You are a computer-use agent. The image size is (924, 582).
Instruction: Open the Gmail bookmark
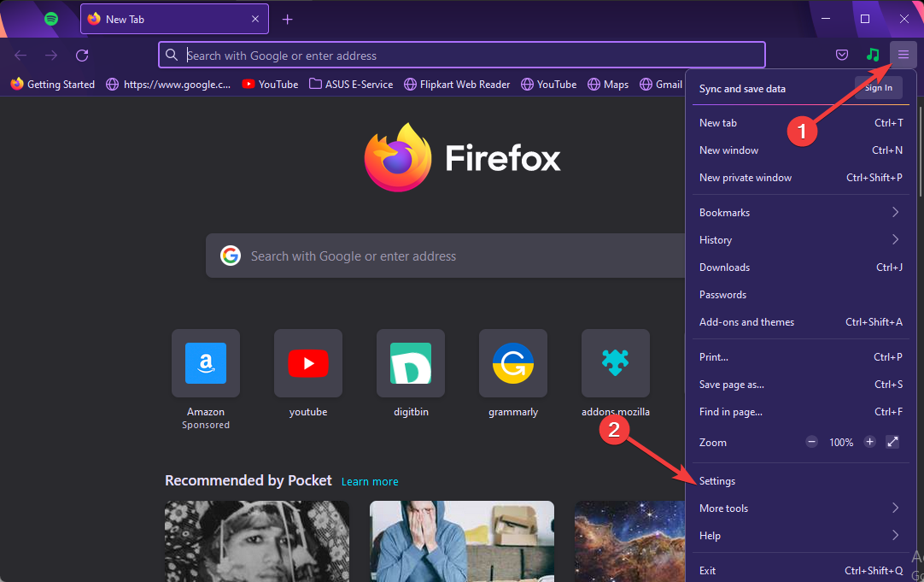click(x=661, y=85)
